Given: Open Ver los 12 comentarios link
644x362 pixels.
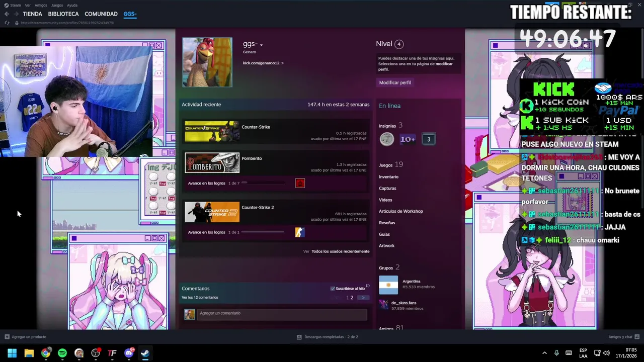Looking at the screenshot, I should [x=200, y=298].
